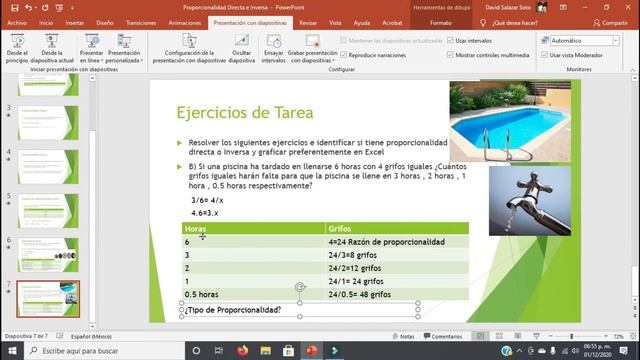The height and width of the screenshot is (360, 640).
Task: Open the Inicio tab
Action: click(46, 23)
